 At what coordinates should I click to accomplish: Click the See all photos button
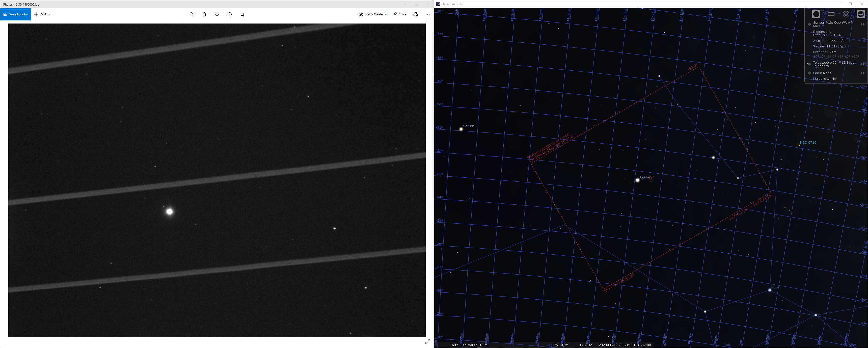point(16,14)
